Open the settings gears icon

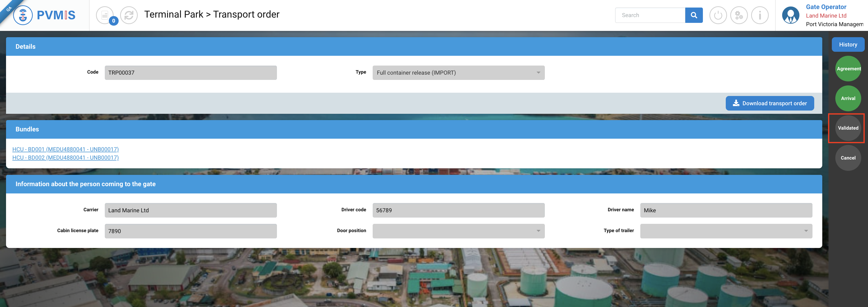click(x=739, y=15)
